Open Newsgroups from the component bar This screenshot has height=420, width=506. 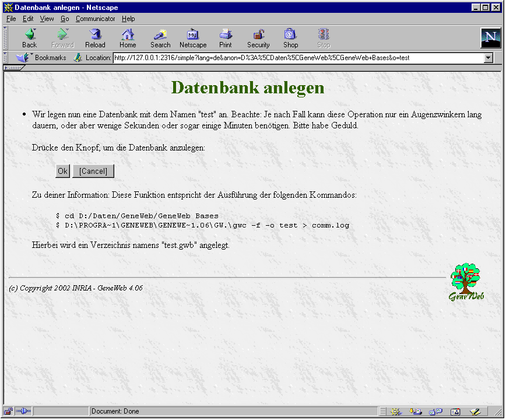coord(435,412)
